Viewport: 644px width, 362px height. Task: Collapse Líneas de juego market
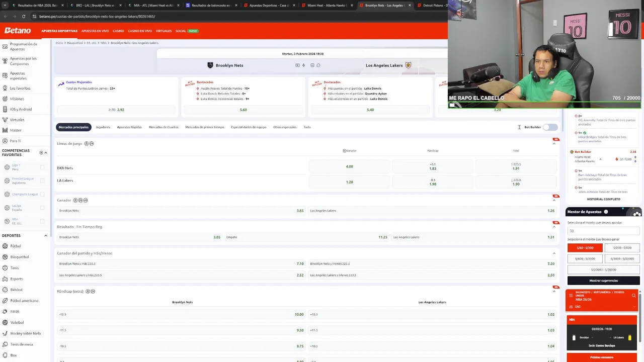(554, 144)
